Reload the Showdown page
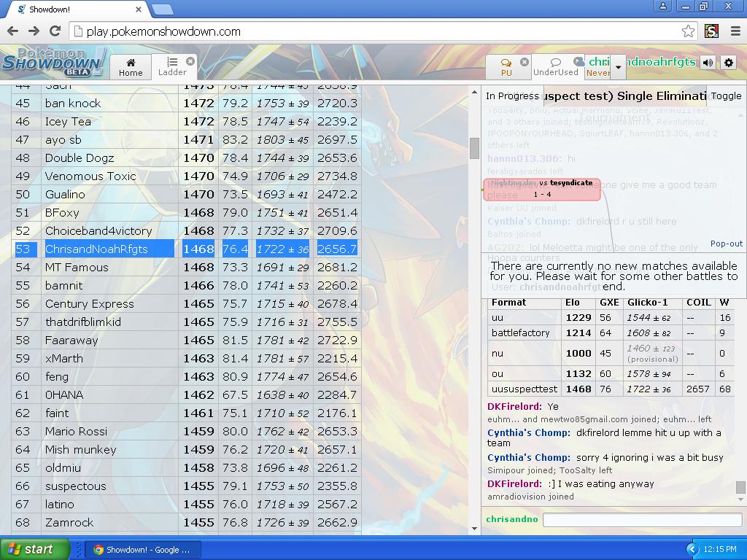Viewport: 747px width, 560px height. (55, 31)
